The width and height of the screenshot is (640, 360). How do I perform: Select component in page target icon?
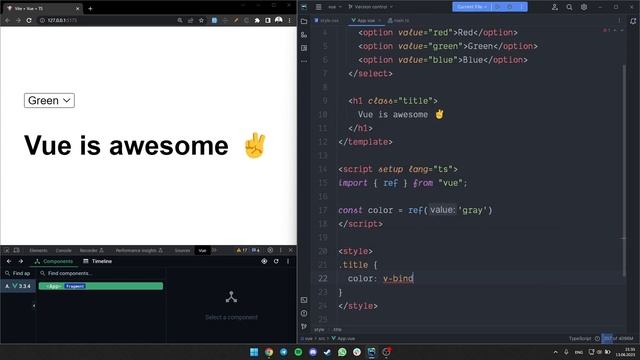264,261
